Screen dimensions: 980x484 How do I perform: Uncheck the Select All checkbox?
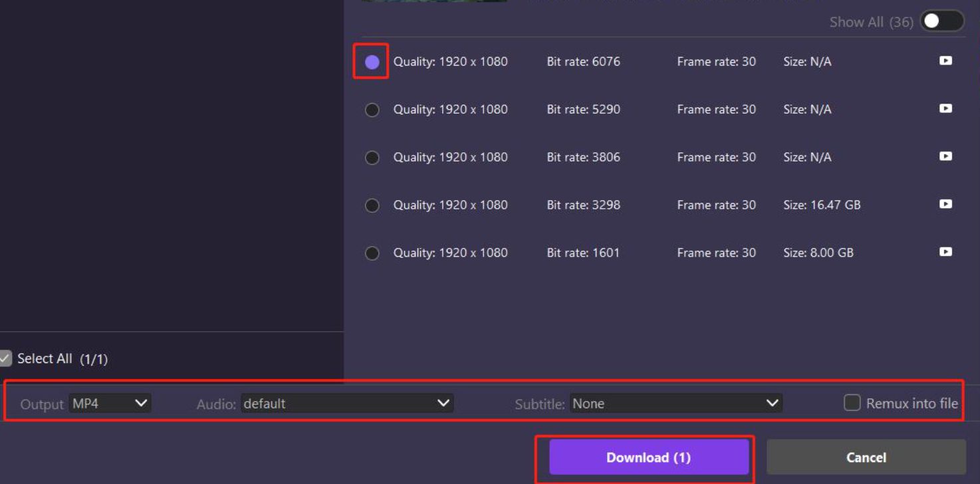(5, 358)
